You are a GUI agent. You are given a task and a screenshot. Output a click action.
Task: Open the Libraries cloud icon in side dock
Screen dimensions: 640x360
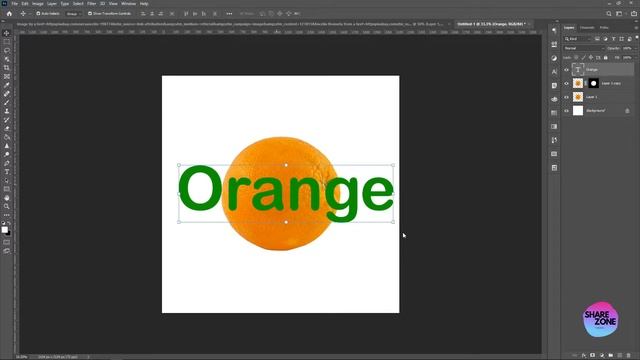[554, 99]
